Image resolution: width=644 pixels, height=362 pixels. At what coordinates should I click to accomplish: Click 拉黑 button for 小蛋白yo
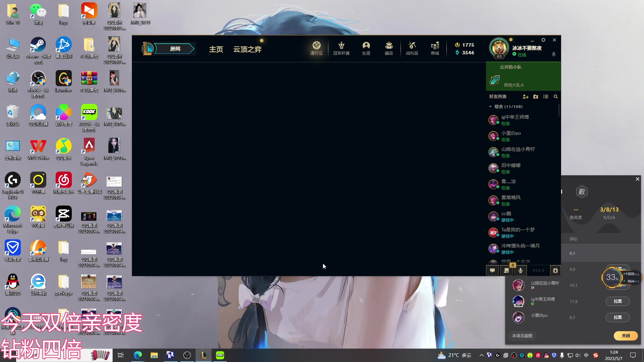tap(618, 317)
